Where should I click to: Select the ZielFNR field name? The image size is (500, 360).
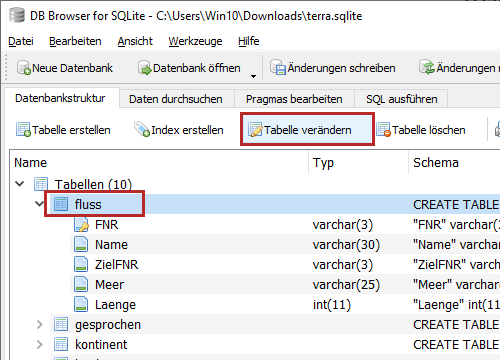click(x=117, y=264)
